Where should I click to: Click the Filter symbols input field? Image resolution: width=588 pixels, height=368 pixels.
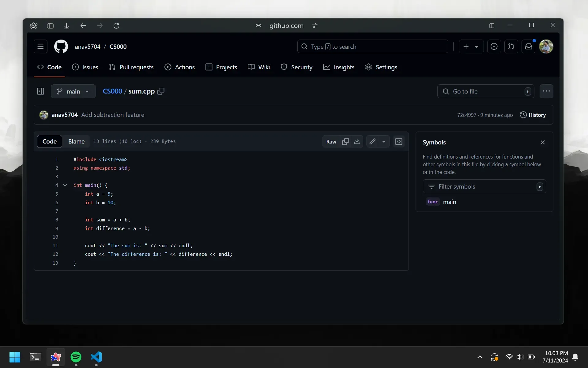coord(484,186)
